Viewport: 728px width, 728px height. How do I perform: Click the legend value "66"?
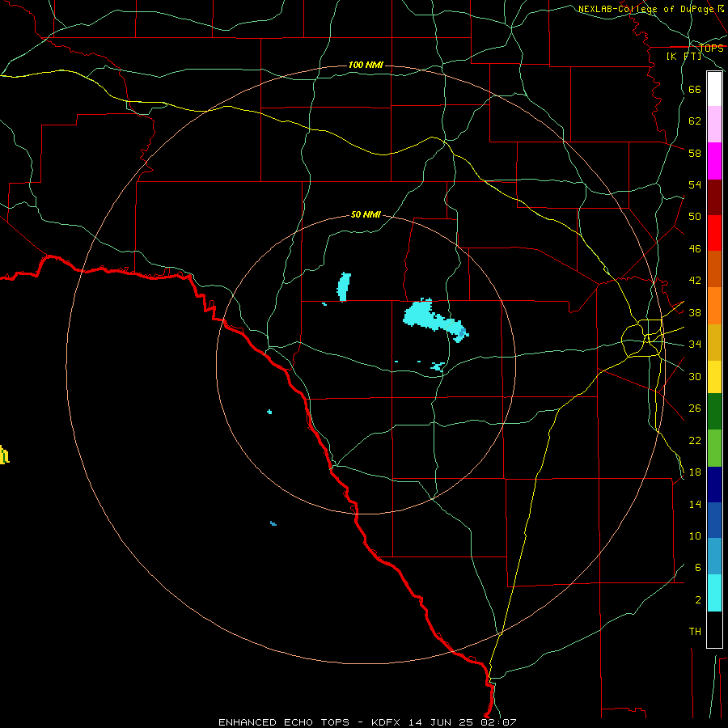click(695, 89)
